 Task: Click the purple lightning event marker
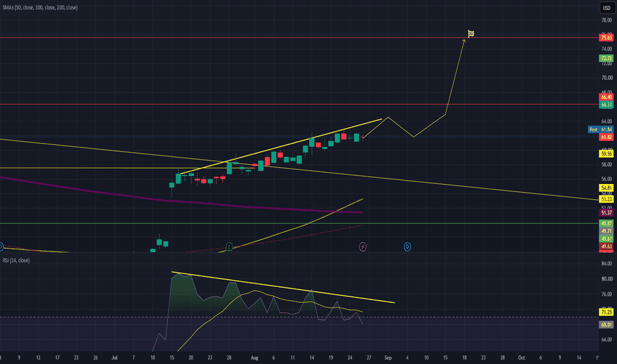[x=363, y=247]
